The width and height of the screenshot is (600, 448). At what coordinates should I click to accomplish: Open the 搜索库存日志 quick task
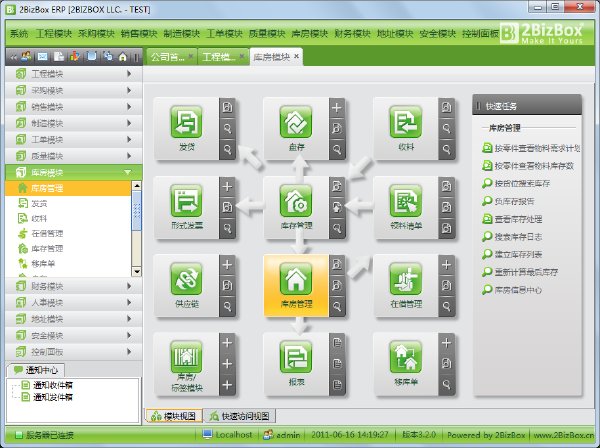tap(512, 237)
